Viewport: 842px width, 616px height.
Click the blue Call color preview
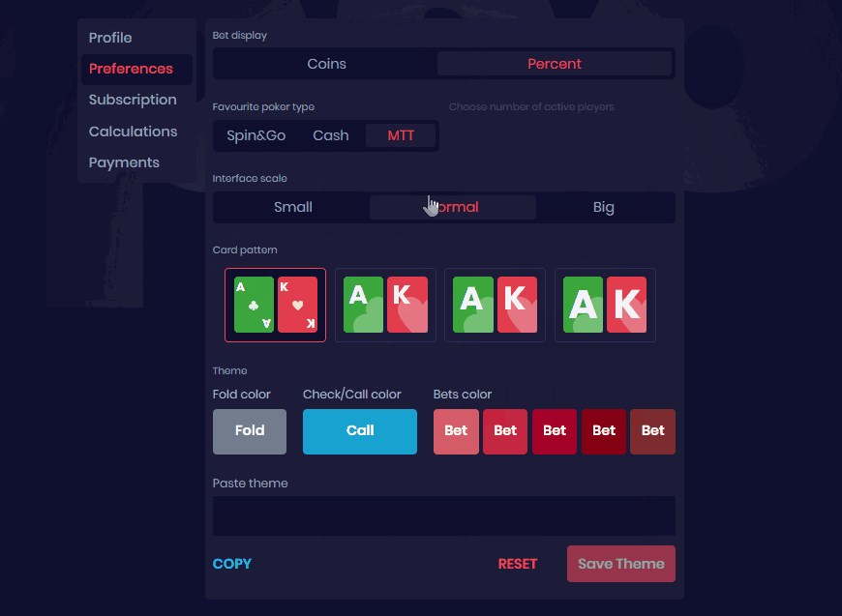coord(359,431)
